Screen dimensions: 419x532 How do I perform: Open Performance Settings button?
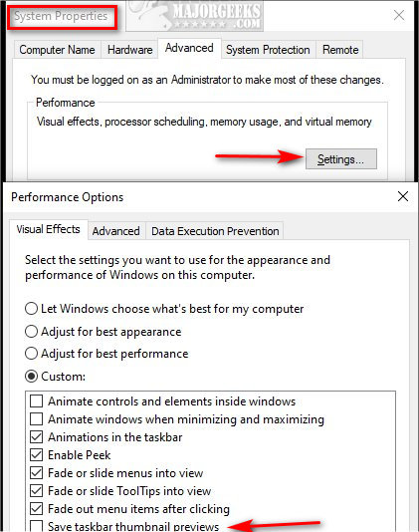341,158
